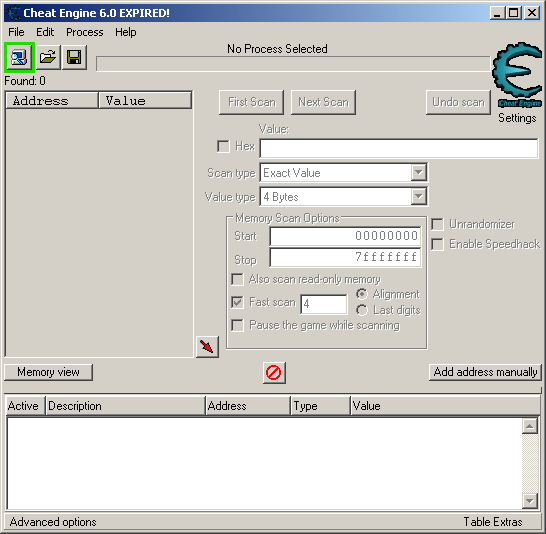Image resolution: width=546 pixels, height=534 pixels.
Task: Open the Memory view button
Action: pos(48,372)
